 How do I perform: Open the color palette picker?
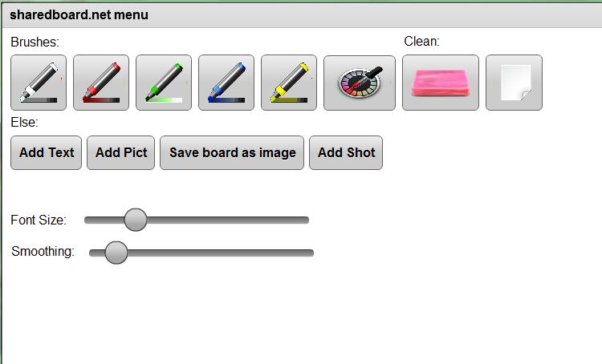[x=360, y=83]
